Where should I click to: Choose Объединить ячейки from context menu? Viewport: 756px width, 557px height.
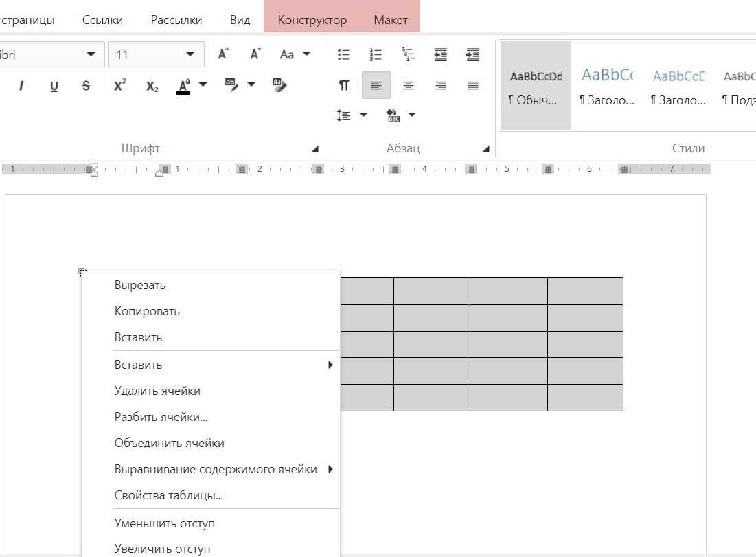[170, 443]
